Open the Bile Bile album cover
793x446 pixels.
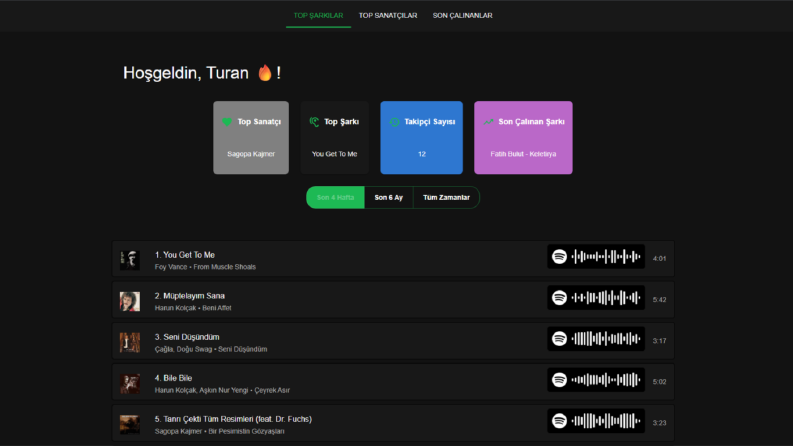[130, 383]
